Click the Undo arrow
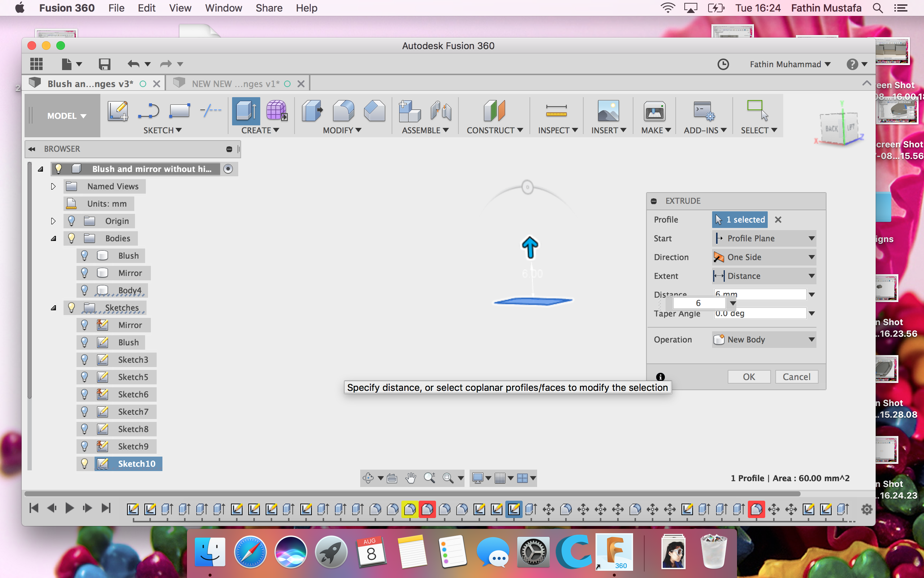924x578 pixels. (133, 64)
